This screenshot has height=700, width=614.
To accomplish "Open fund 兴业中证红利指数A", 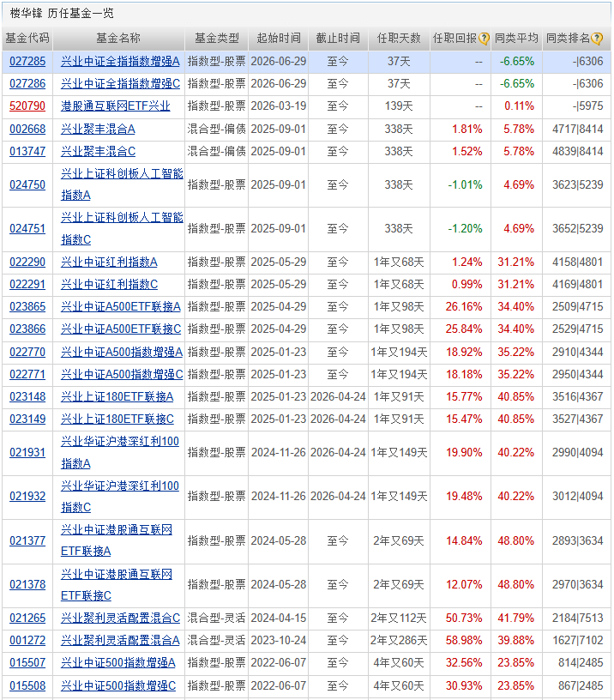I will click(109, 262).
